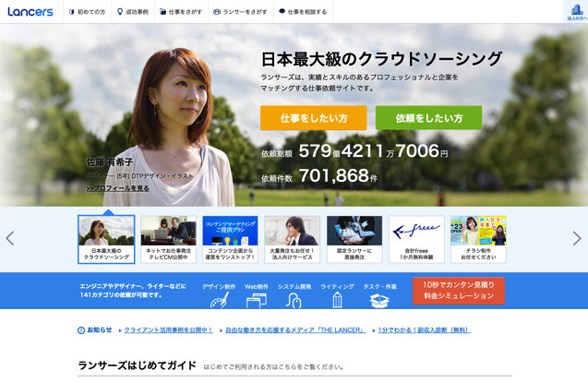
Task: Select 会計freee 1か月無料体験 thumbnail
Action: coord(416,240)
